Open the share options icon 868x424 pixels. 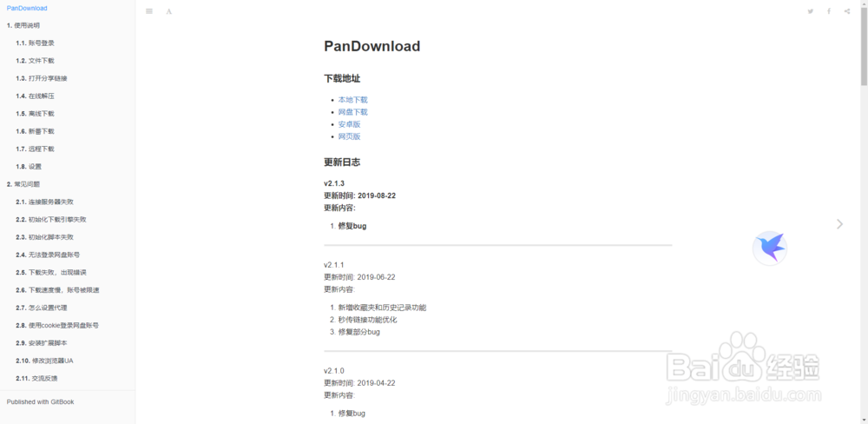pyautogui.click(x=847, y=11)
